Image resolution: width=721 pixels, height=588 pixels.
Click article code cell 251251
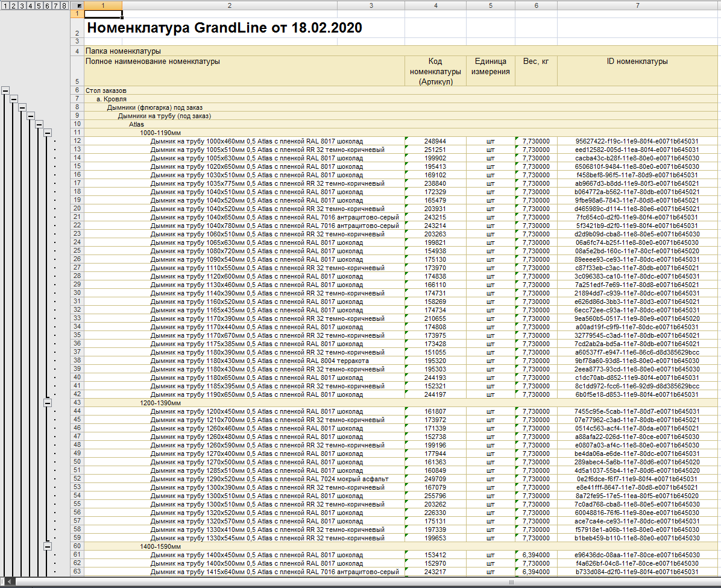435,150
